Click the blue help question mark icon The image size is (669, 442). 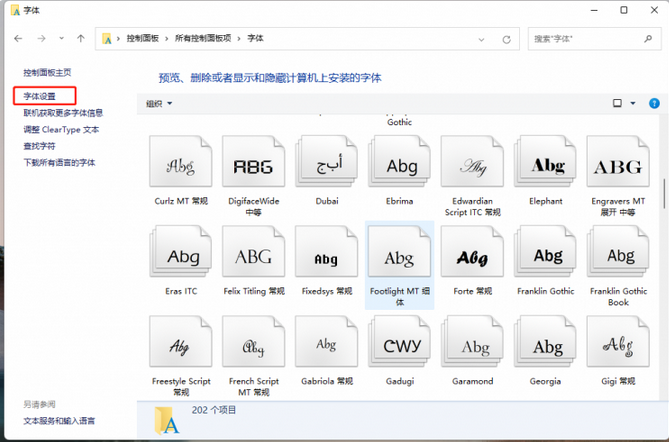(x=654, y=103)
